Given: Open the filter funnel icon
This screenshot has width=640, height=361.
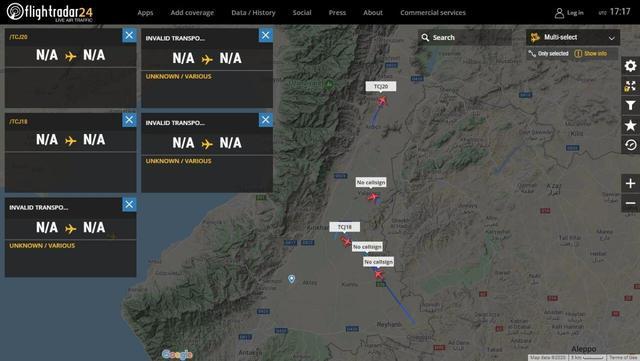Looking at the screenshot, I should click(x=630, y=106).
